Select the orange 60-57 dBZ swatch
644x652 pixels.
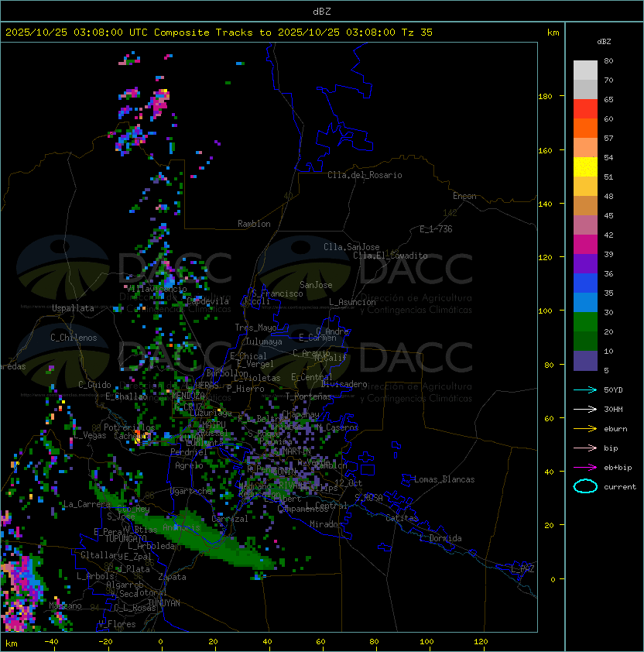click(x=585, y=128)
